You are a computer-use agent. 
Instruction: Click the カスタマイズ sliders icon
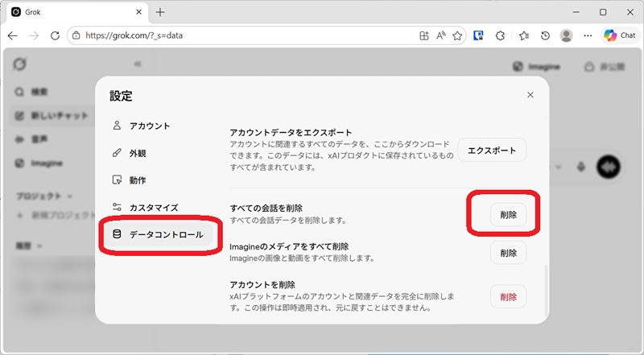coord(117,207)
